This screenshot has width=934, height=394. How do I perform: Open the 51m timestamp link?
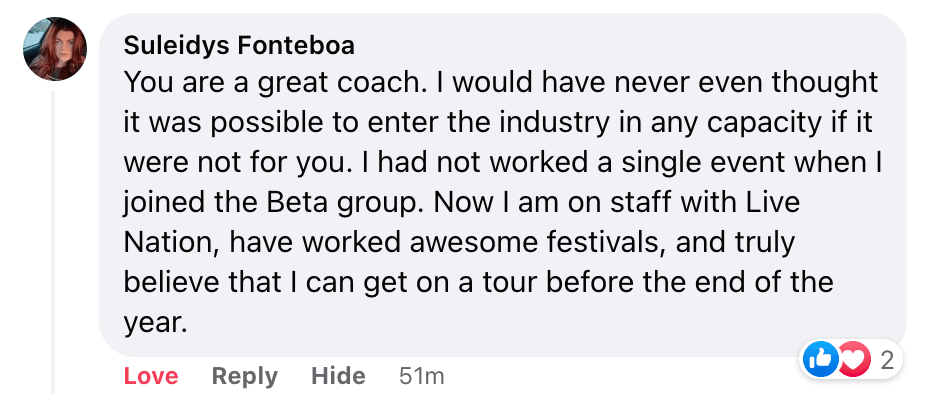click(422, 376)
